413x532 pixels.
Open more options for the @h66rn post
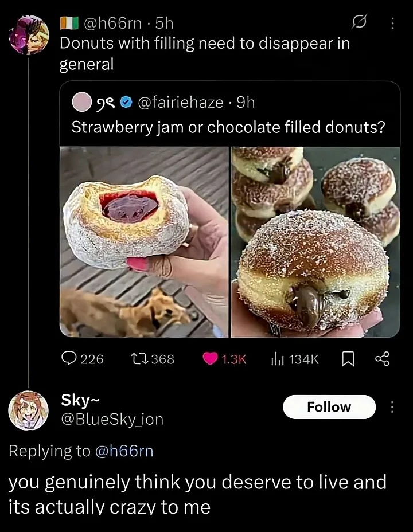(x=392, y=23)
